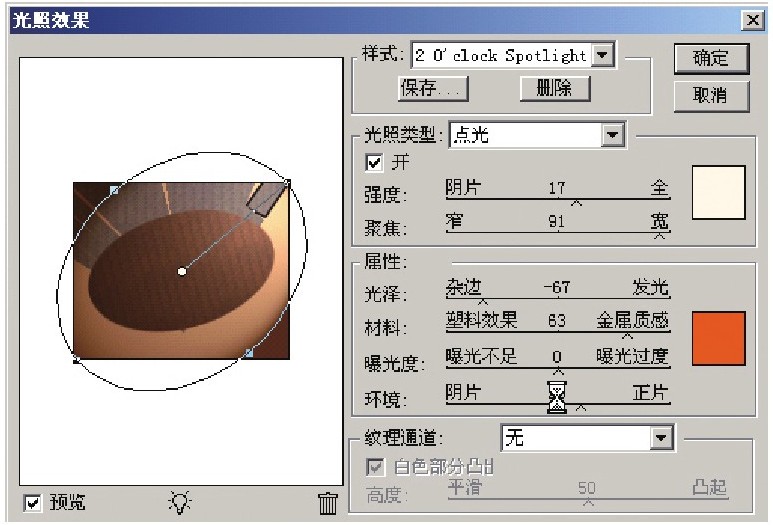Click the 确定 button
The image size is (773, 525).
(x=711, y=59)
